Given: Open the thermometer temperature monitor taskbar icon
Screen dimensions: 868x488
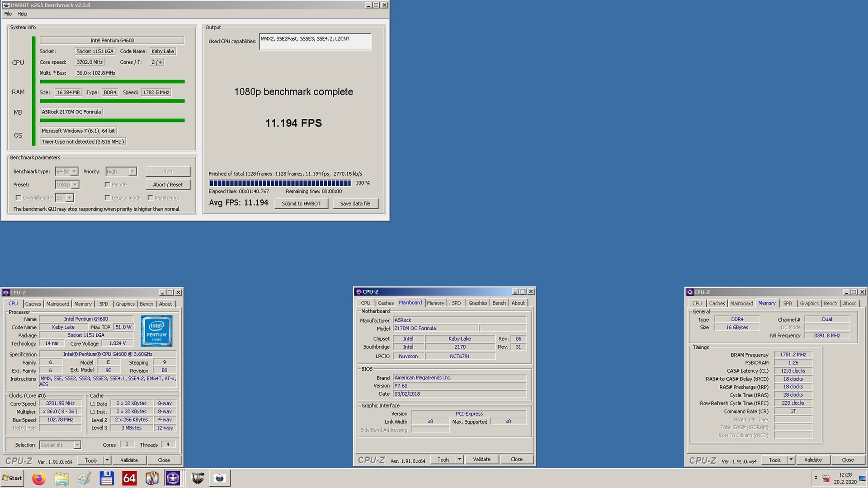Looking at the screenshot, I should [152, 478].
